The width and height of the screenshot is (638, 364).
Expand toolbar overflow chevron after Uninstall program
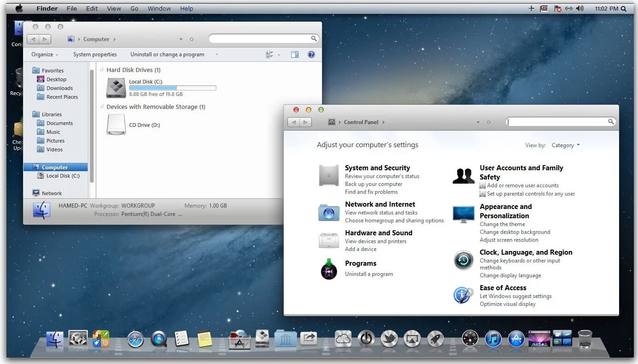pyautogui.click(x=216, y=54)
